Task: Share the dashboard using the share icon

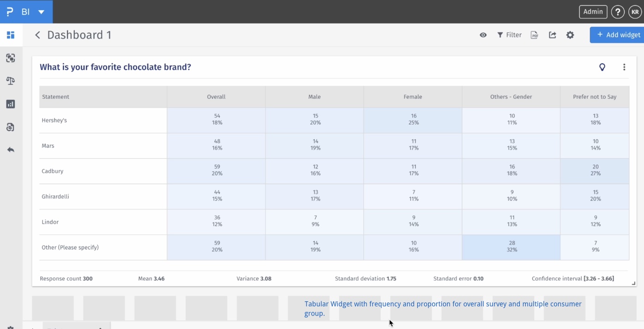Action: tap(552, 35)
